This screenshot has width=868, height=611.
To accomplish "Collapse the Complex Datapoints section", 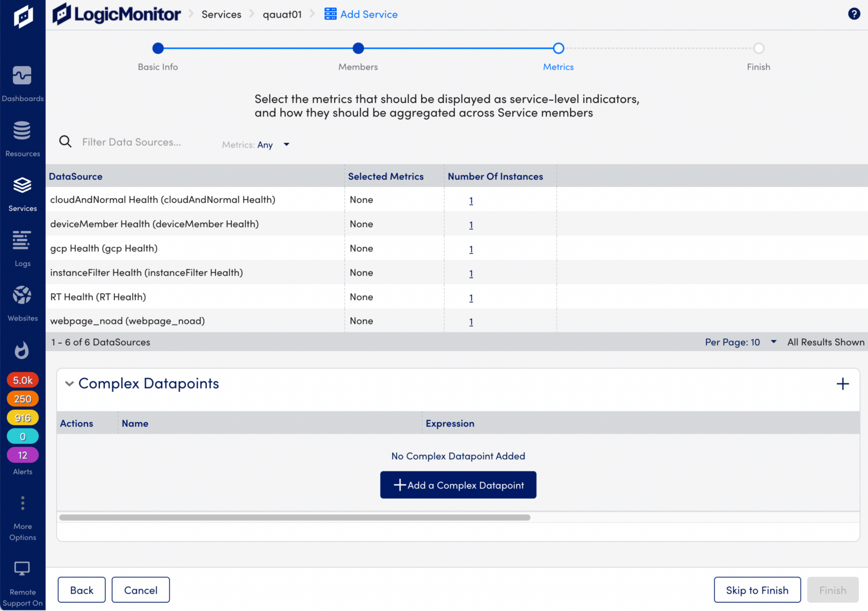I will [69, 383].
